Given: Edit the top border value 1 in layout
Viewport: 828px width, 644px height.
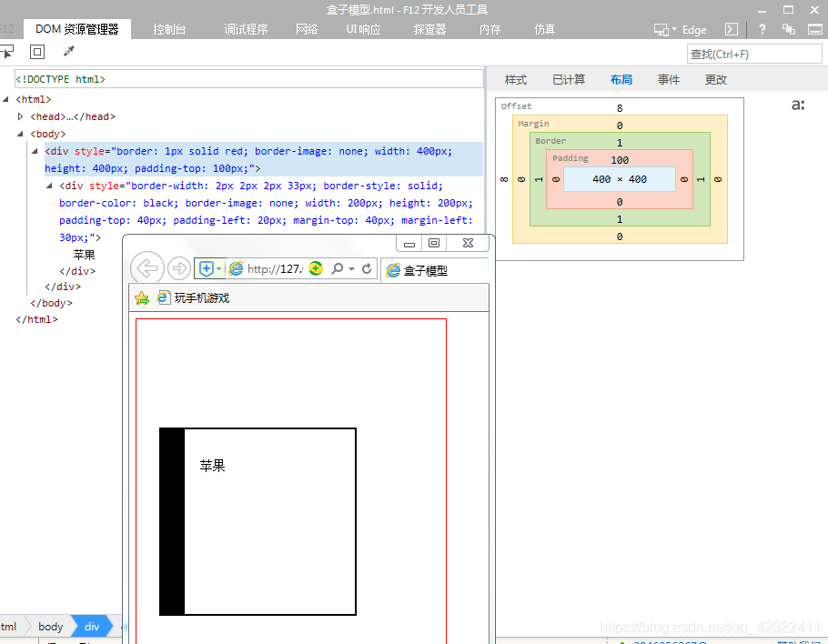Looking at the screenshot, I should click(x=620, y=143).
